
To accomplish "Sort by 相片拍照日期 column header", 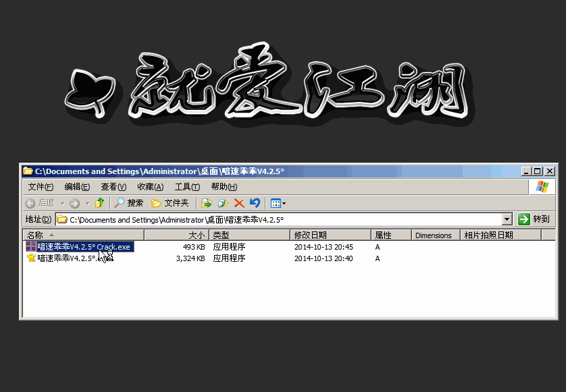I will (501, 235).
